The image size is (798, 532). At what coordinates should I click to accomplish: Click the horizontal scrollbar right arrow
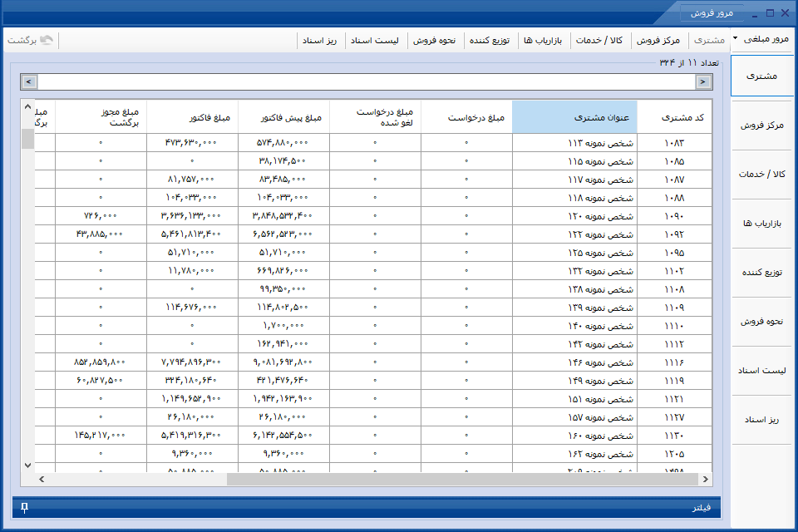click(x=706, y=479)
